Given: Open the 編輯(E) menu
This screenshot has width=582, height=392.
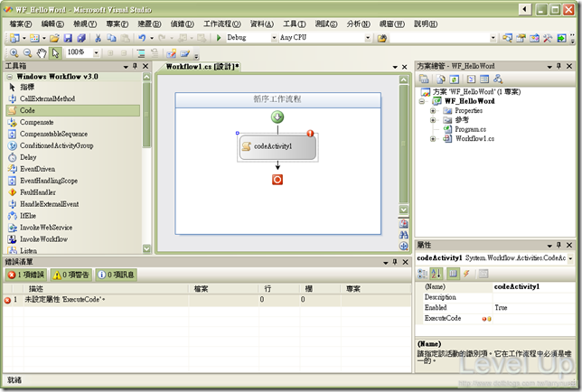Looking at the screenshot, I should click(x=52, y=24).
